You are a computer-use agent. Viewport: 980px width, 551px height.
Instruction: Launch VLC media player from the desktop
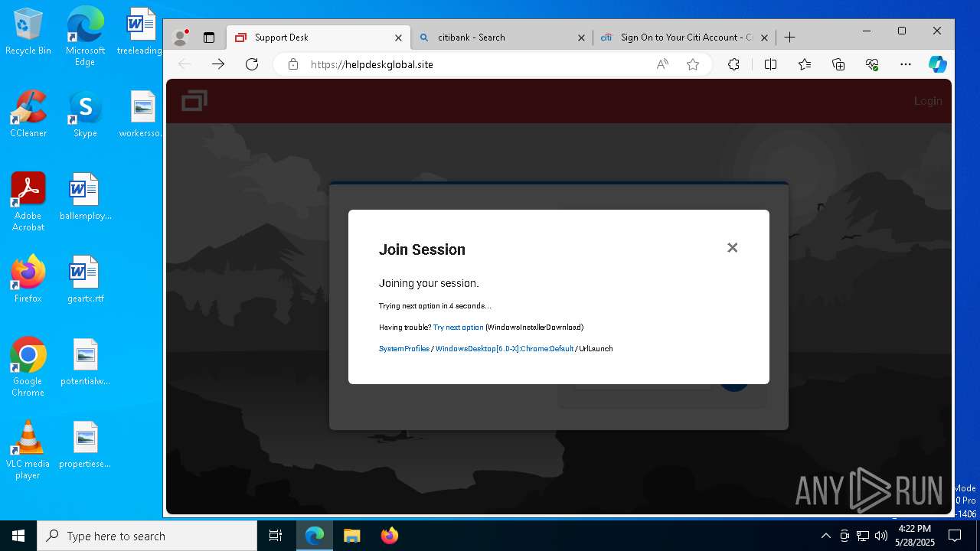pos(28,450)
